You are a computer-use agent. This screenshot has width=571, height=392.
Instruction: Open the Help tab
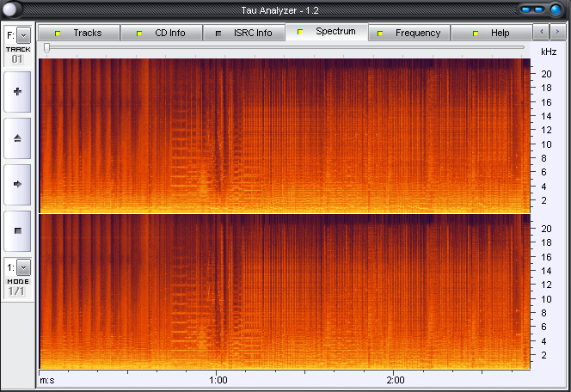491,33
